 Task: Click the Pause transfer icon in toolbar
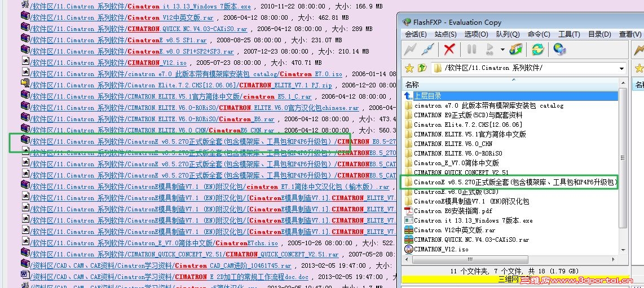(x=471, y=50)
